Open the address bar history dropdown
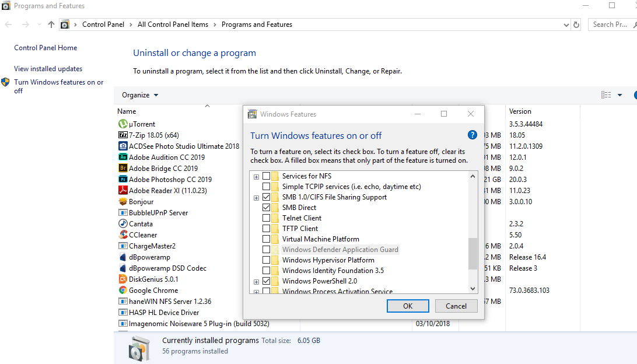This screenshot has width=637, height=364. click(x=566, y=24)
